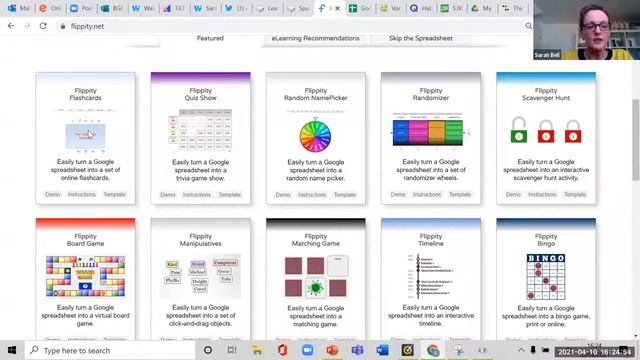Open Microsoft Teams from the taskbar
The image size is (640, 360).
coord(358,350)
